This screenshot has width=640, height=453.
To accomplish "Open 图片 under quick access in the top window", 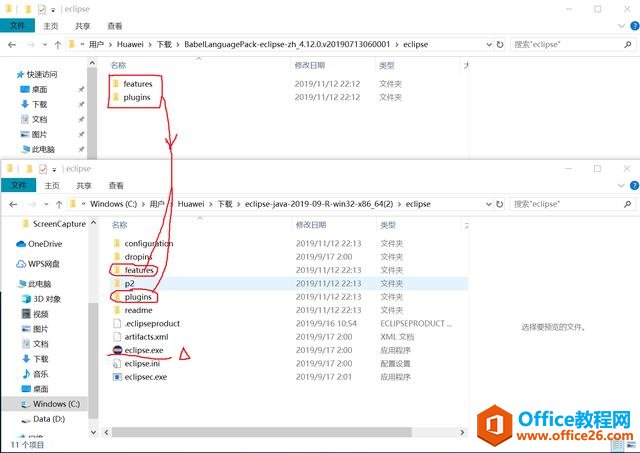I will [40, 134].
